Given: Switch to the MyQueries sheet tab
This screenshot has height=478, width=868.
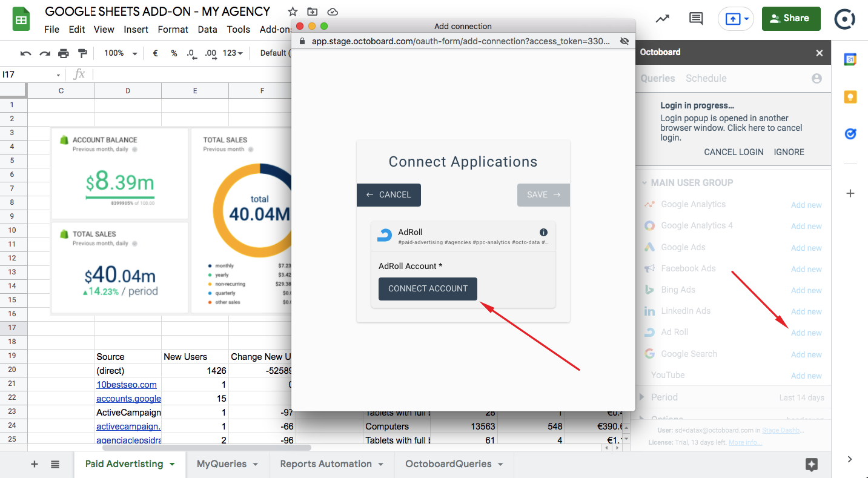Looking at the screenshot, I should tap(222, 464).
